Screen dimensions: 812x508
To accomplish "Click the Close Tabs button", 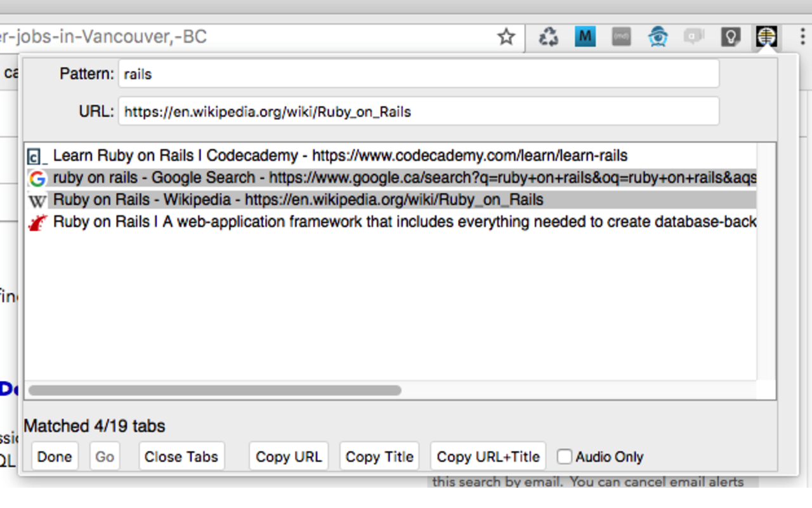I will pos(181,457).
